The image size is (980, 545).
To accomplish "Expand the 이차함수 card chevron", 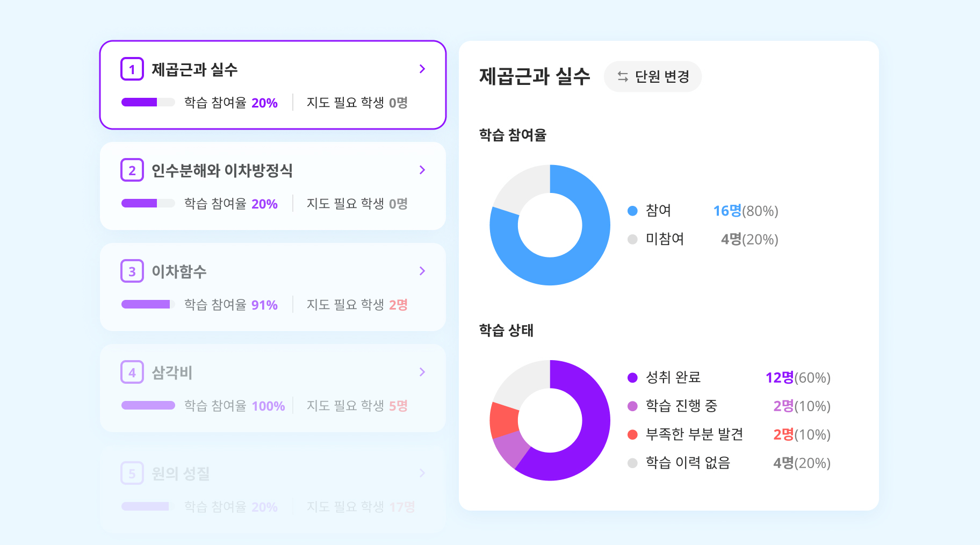I will 422,271.
